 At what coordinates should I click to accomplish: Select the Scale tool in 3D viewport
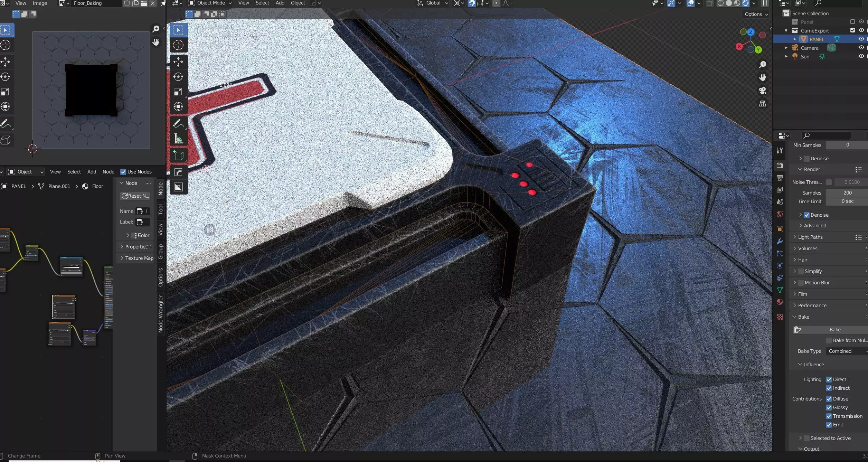[x=178, y=92]
